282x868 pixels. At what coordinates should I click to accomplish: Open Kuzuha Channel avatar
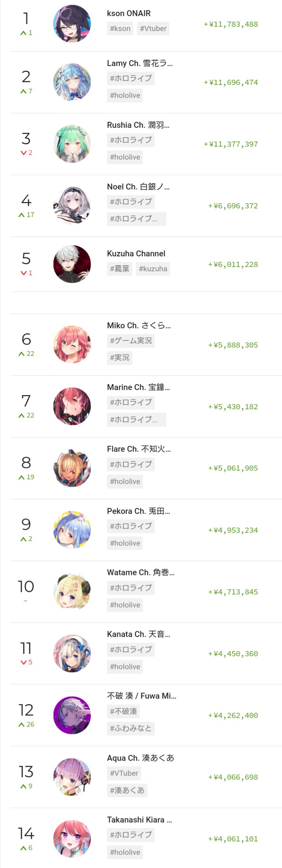[72, 264]
